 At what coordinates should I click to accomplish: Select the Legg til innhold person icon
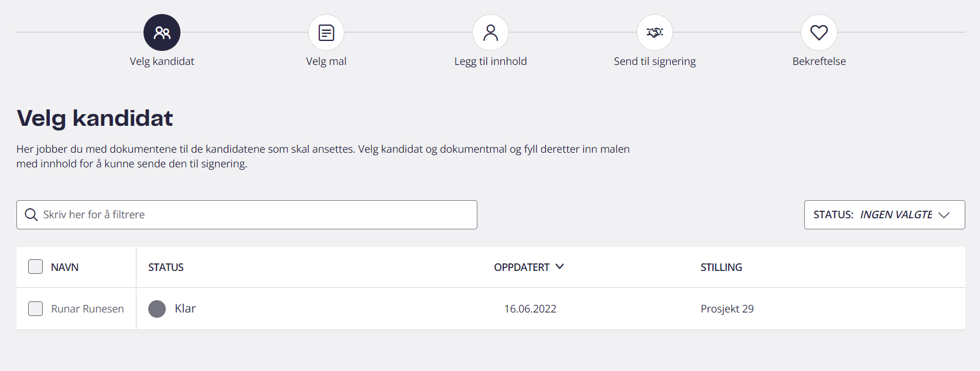pos(490,33)
